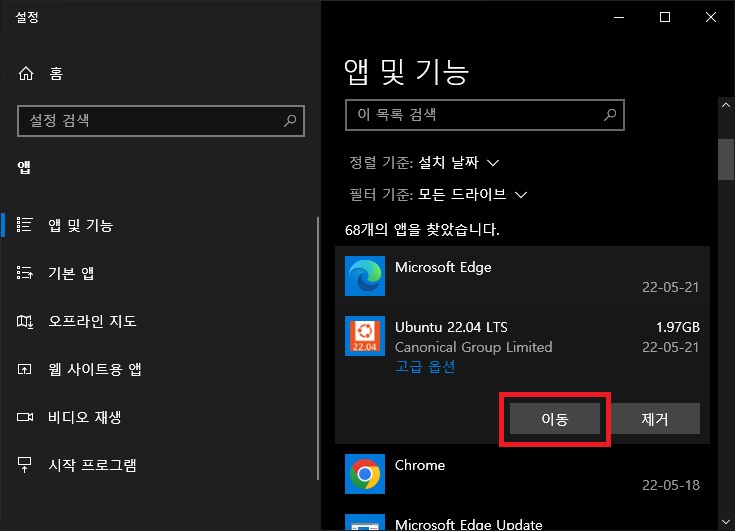Viewport: 735px width, 531px height.
Task: Click the 이동 button for Ubuntu
Action: (x=555, y=419)
